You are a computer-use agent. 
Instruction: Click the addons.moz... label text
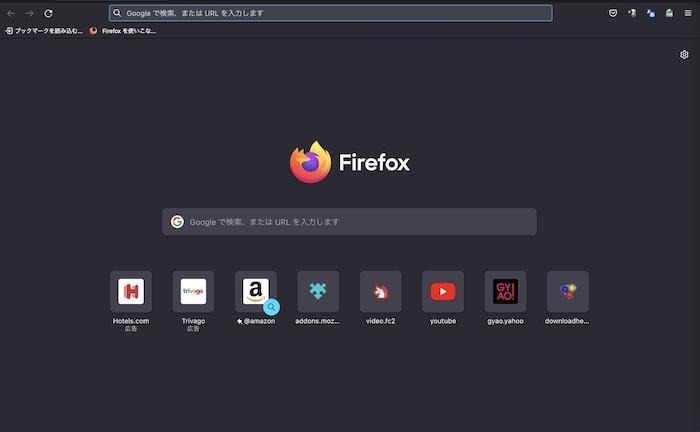click(317, 321)
